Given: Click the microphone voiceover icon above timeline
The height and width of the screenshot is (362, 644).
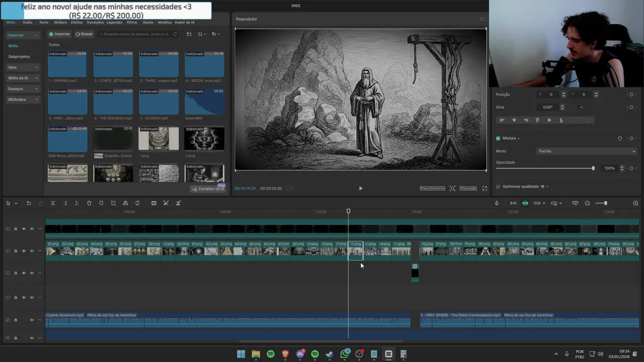Looking at the screenshot, I should click(x=497, y=203).
